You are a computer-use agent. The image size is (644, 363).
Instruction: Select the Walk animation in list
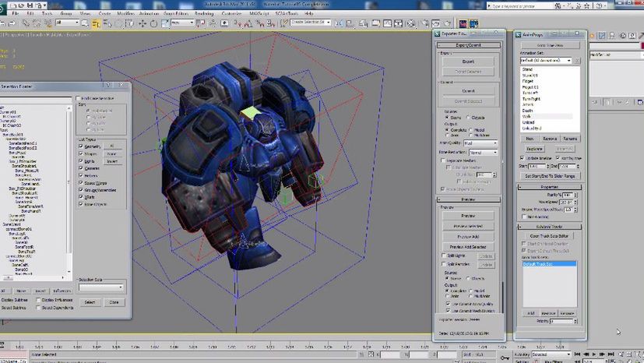[528, 116]
